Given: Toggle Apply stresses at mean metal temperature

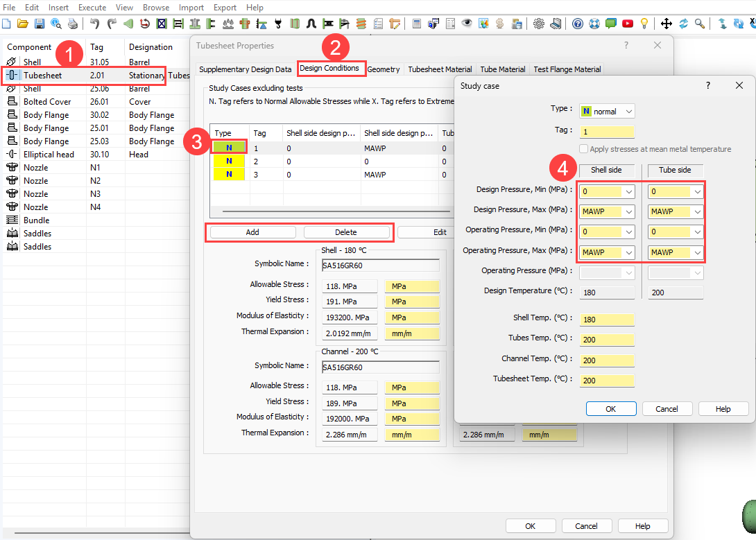Looking at the screenshot, I should 583,149.
